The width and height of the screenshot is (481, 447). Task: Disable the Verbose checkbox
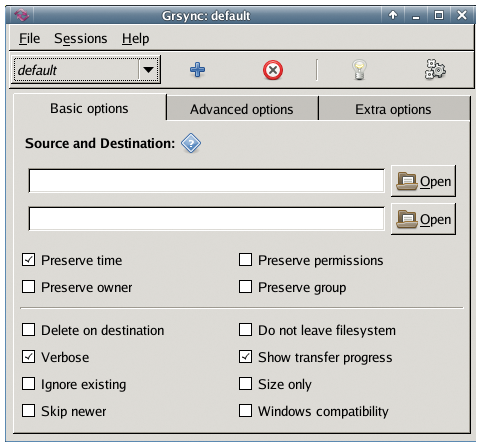pos(29,357)
